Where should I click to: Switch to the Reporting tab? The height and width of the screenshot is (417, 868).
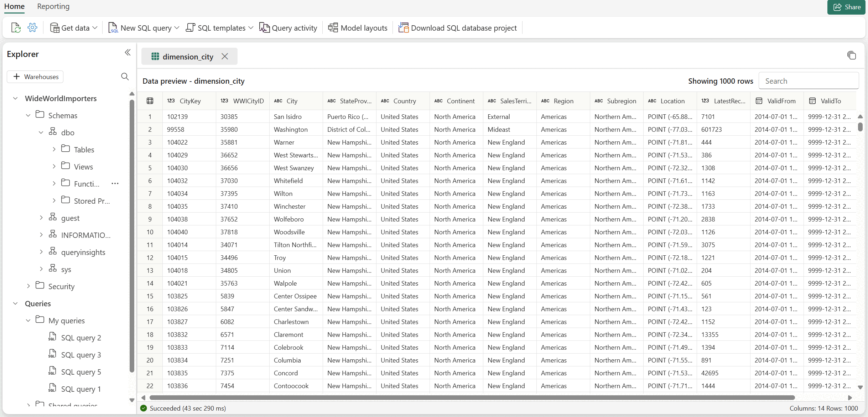click(x=53, y=6)
